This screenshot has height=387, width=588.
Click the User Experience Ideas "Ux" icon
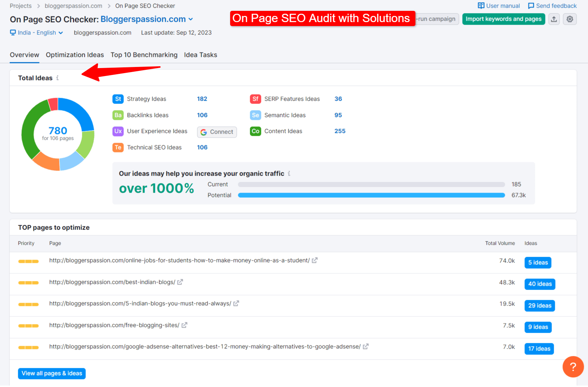tap(118, 131)
